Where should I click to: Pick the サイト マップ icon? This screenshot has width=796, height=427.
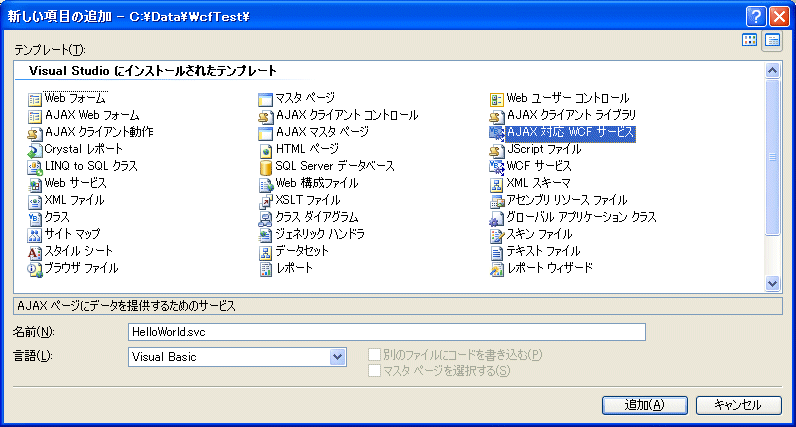click(x=35, y=236)
